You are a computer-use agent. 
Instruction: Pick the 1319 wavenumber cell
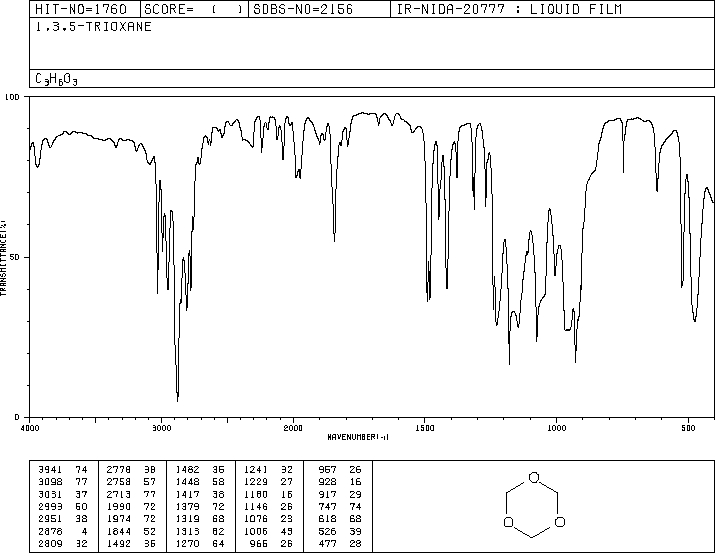point(187,519)
